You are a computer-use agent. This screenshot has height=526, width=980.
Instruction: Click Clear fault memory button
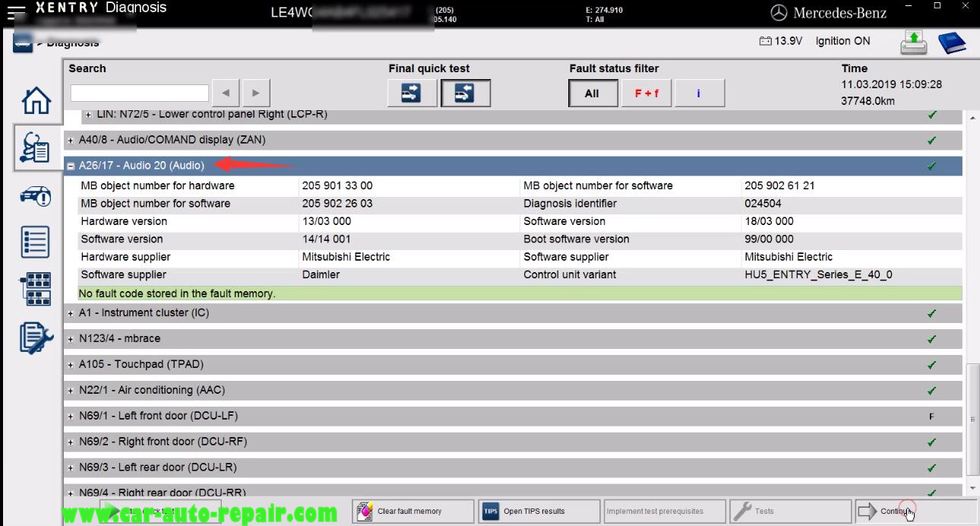(414, 512)
